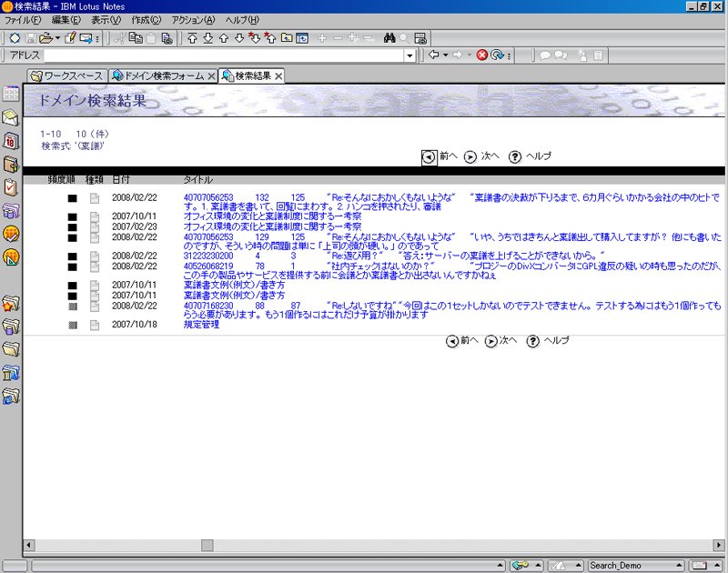
Task: Click the mail envelope sidebar icon
Action: click(x=11, y=118)
